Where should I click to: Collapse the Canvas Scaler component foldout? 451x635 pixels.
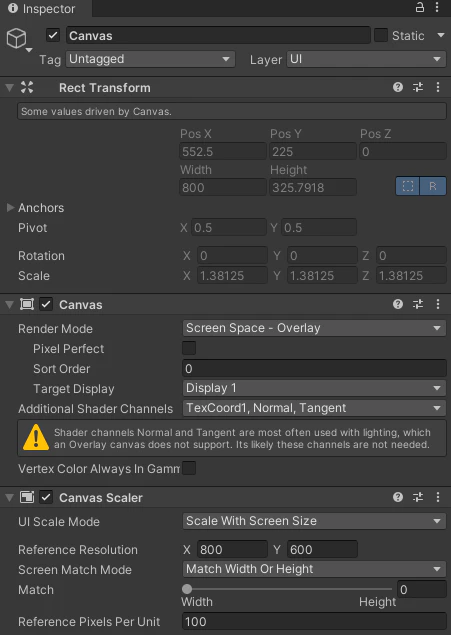(x=10, y=497)
